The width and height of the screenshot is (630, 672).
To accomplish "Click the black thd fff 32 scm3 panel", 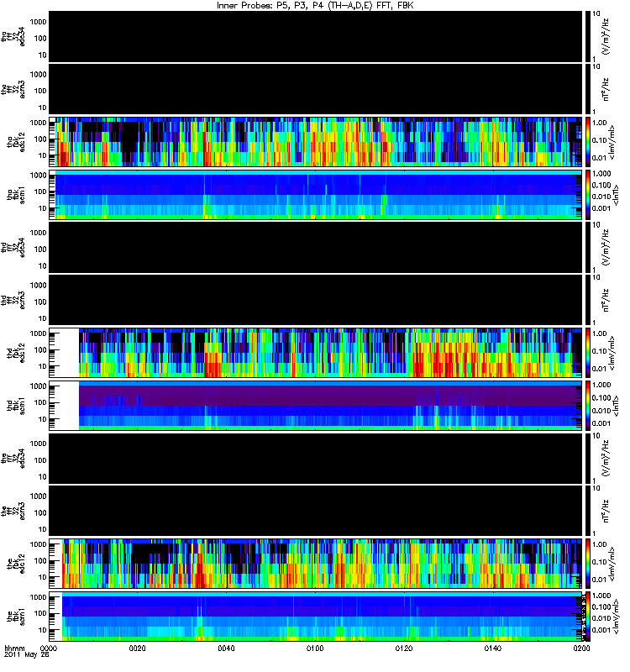I will coord(315,300).
